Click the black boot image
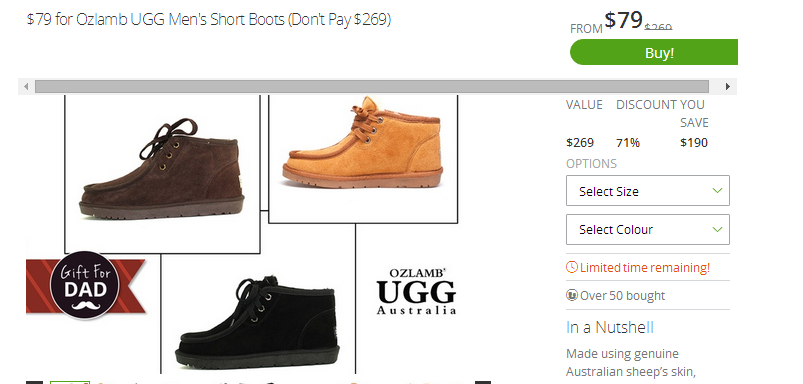The height and width of the screenshot is (384, 803). coord(257,322)
